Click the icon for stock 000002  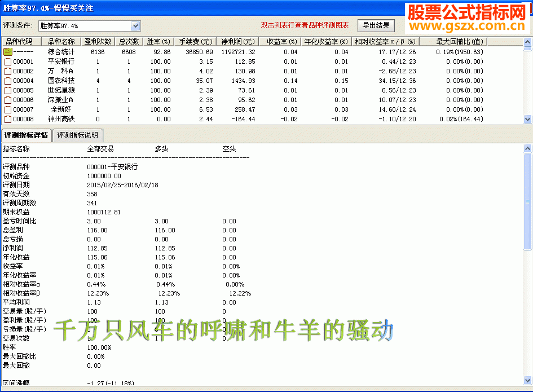8,72
